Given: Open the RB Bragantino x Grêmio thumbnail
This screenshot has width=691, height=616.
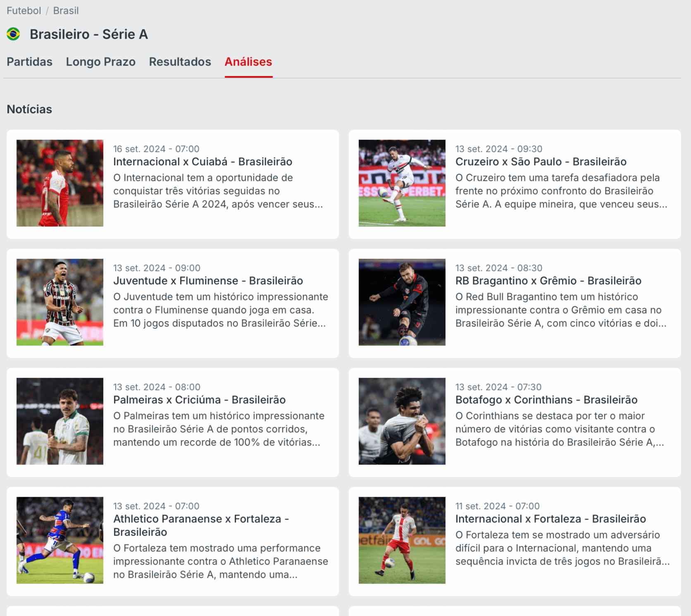Looking at the screenshot, I should [402, 302].
